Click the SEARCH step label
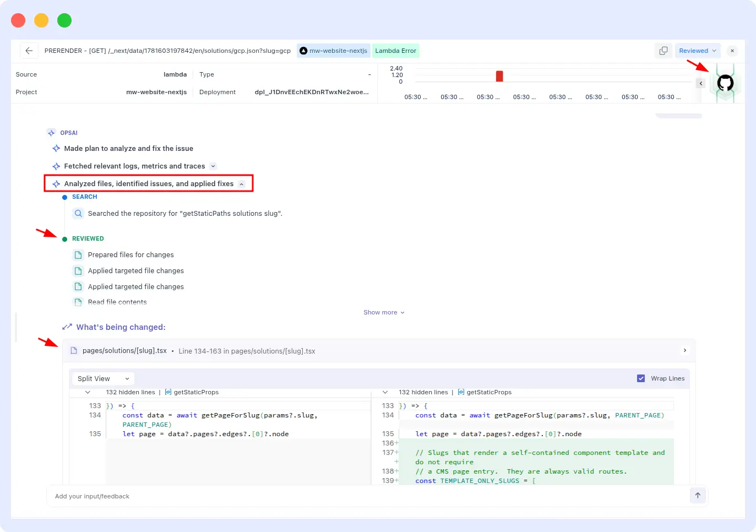Screen dimensions: 756x532 tap(84, 197)
